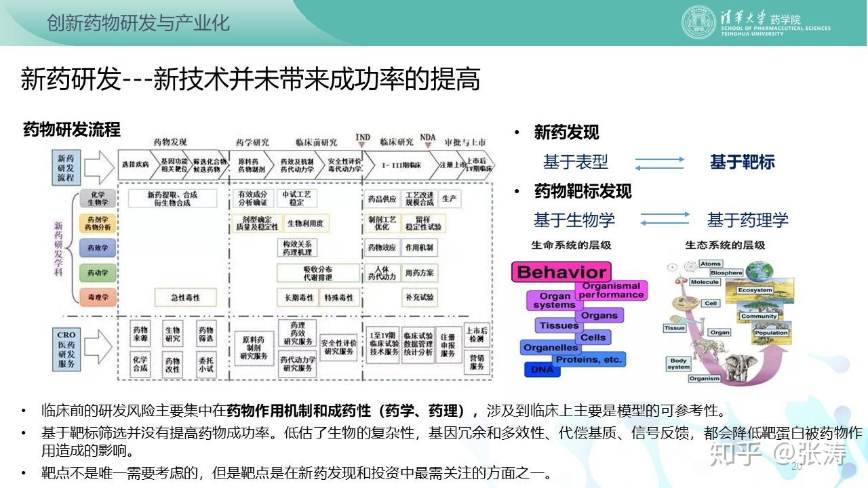
Task: Click the 药品供应 box
Action: [x=382, y=199]
